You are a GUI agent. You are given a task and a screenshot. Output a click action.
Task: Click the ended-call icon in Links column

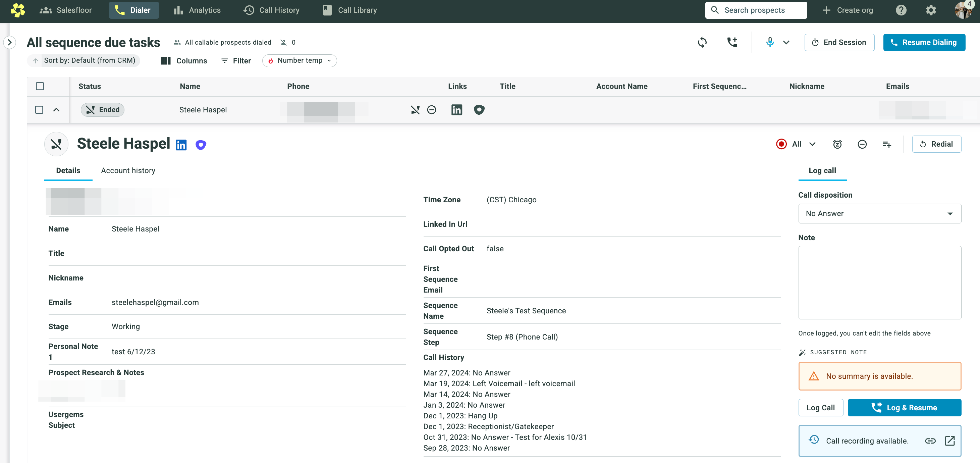tap(415, 110)
